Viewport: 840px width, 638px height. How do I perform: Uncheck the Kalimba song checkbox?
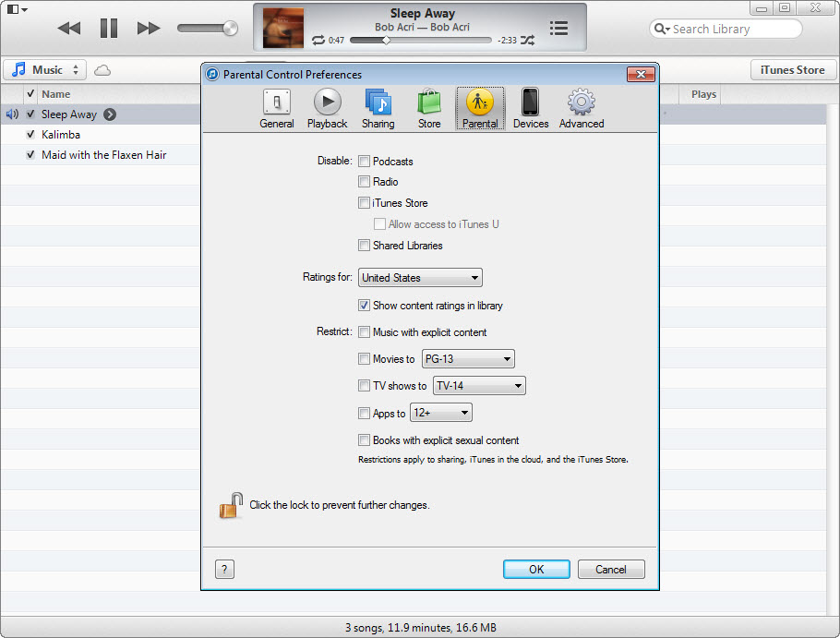[x=30, y=135]
